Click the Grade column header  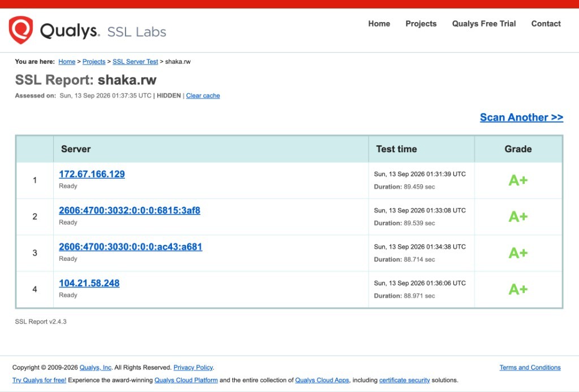click(x=518, y=149)
